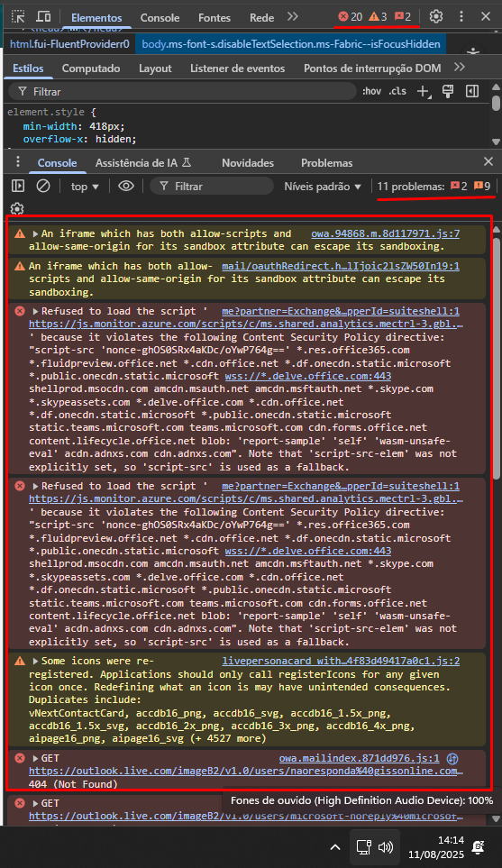The image size is (502, 868).
Task: Focus the console Filtrar input
Action: pyautogui.click(x=212, y=187)
